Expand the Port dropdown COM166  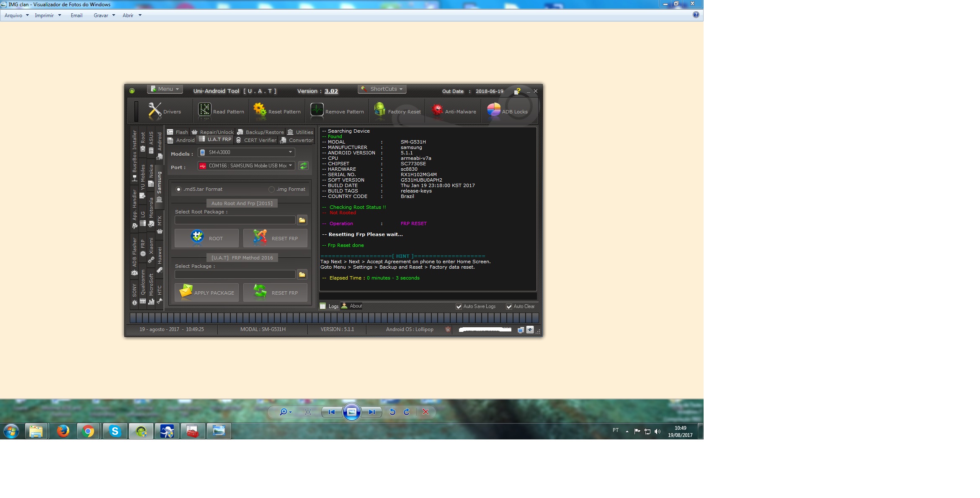[246, 166]
